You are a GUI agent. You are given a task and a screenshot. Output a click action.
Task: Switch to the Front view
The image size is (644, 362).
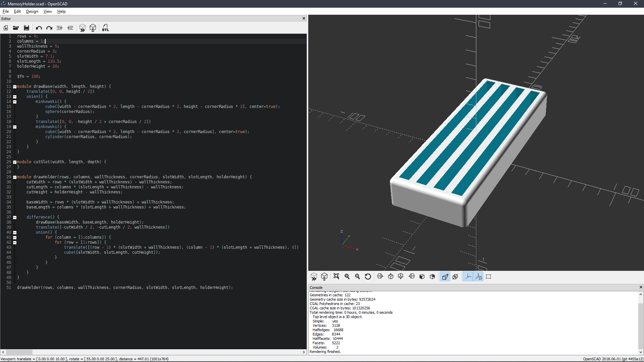[x=422, y=277]
